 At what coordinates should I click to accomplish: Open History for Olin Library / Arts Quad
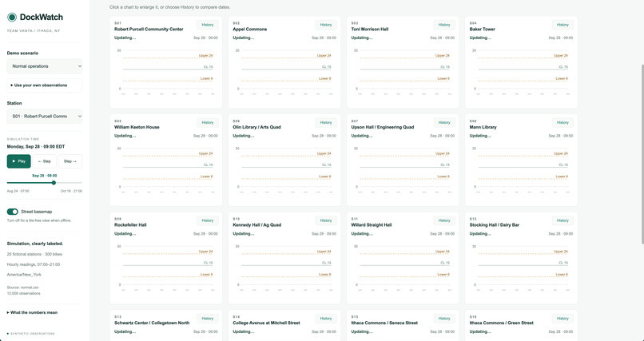coord(326,123)
